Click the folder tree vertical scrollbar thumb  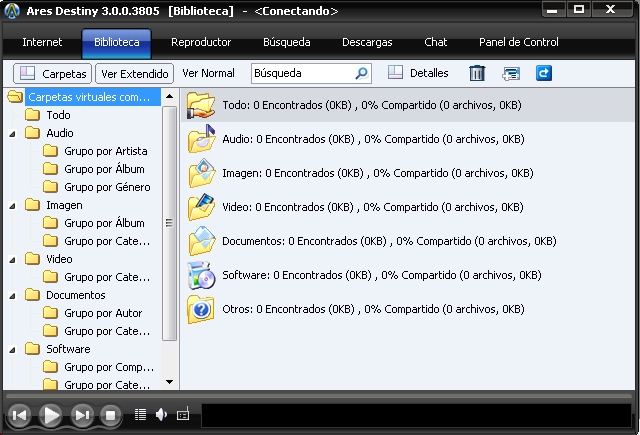pyautogui.click(x=169, y=223)
